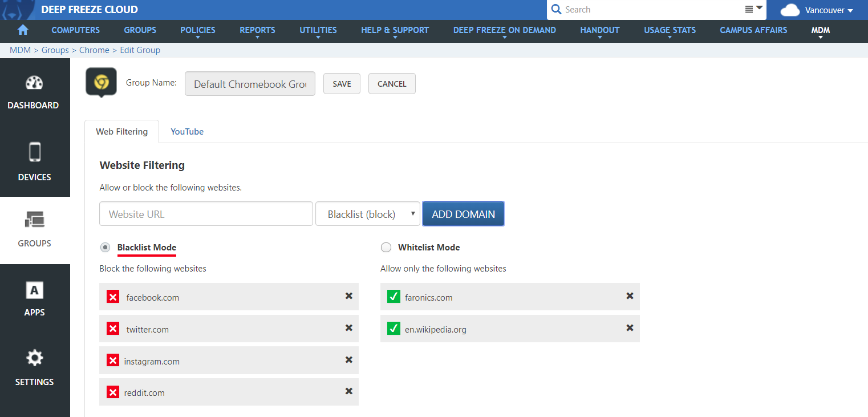
Task: Select Whitelist Mode radio button
Action: [386, 247]
